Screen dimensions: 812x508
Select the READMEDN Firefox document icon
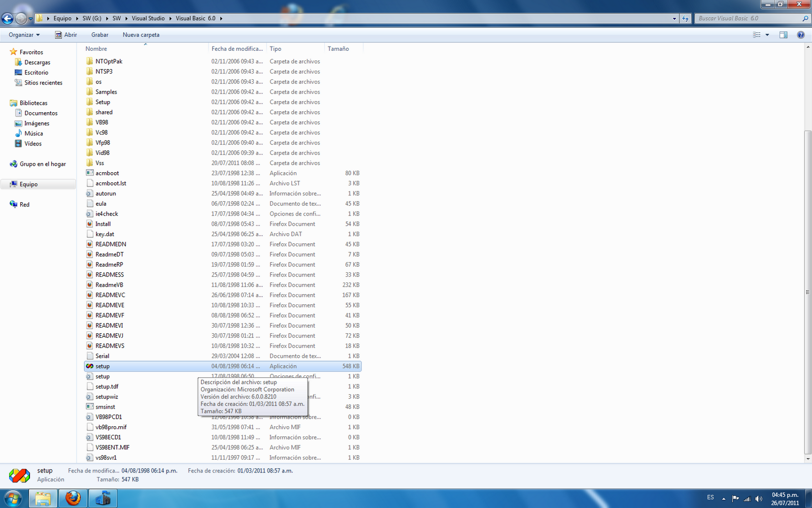coord(90,244)
